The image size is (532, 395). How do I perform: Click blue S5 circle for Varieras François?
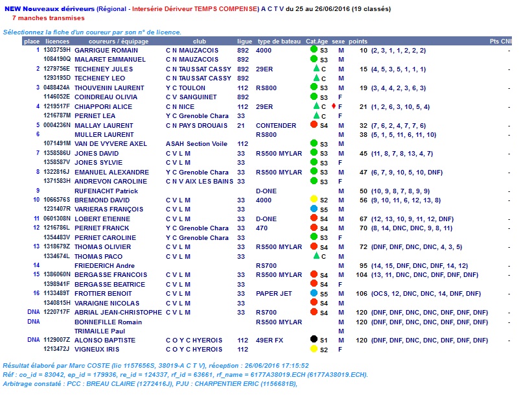point(314,209)
